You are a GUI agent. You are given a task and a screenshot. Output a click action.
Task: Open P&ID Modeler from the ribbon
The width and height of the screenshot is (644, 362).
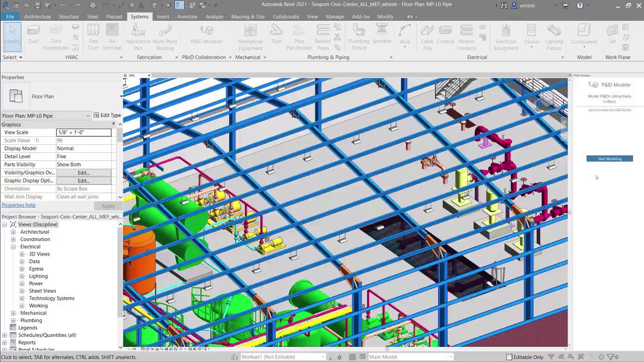click(206, 35)
